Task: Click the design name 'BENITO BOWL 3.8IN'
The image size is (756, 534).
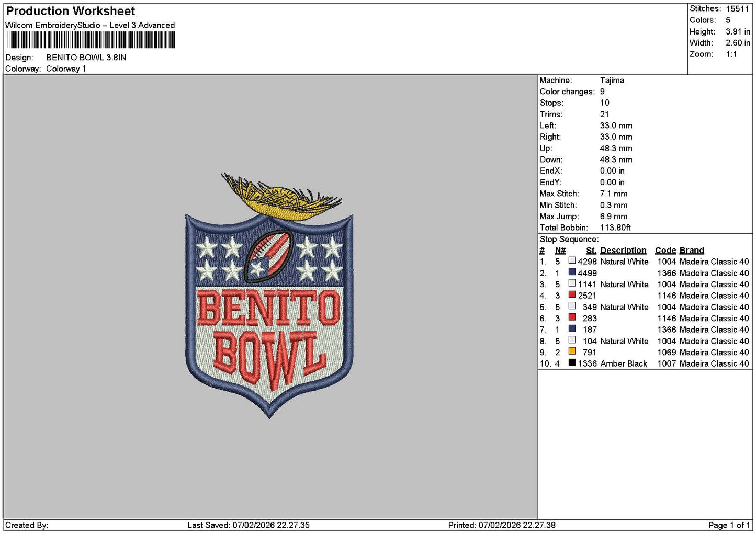Action: (86, 58)
